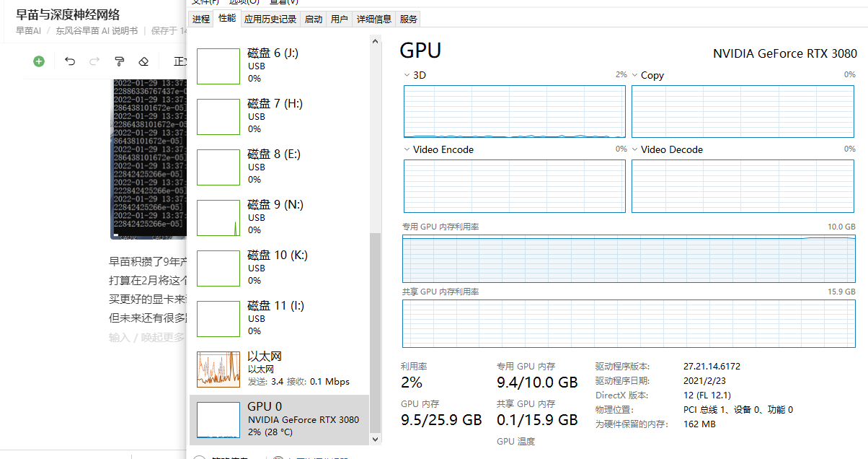Screen dimensions: 868x459
Task: Click the down arrow of the device list scrollbar
Action: [x=375, y=438]
